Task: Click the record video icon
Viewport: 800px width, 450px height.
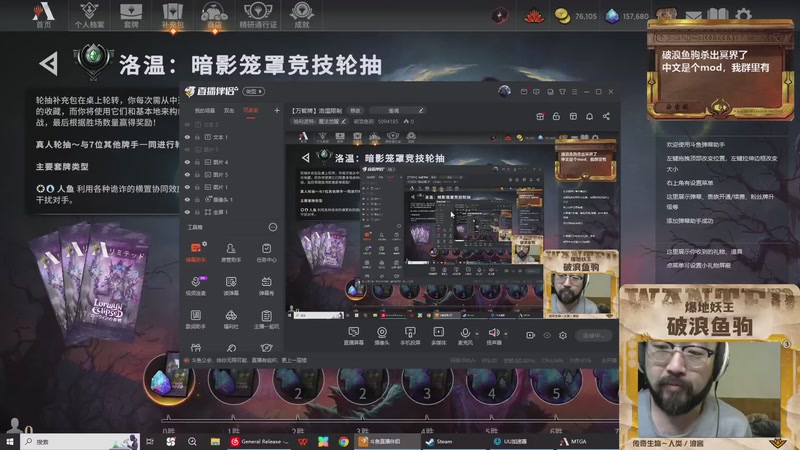Action: click(531, 335)
